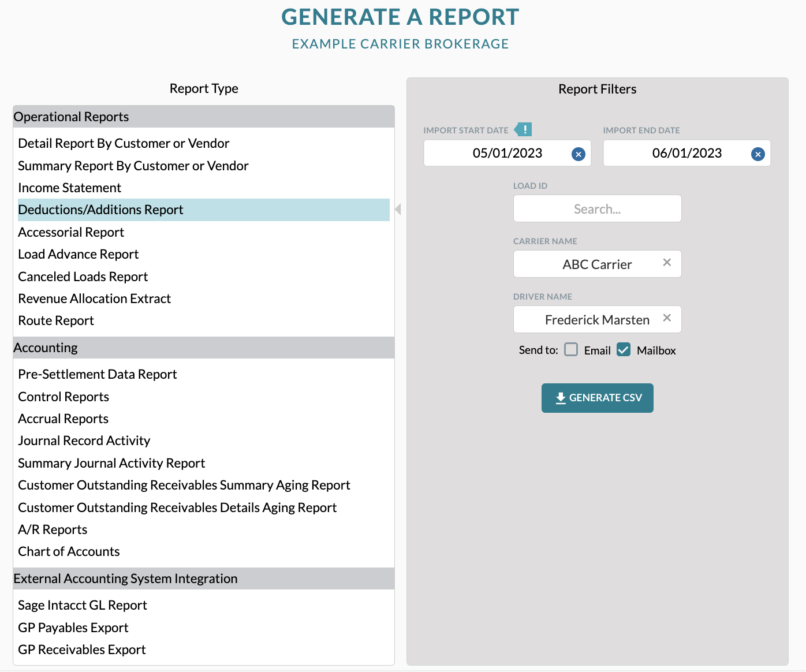Remove Frederick Marsten from driver name
806x672 pixels.
tap(667, 318)
